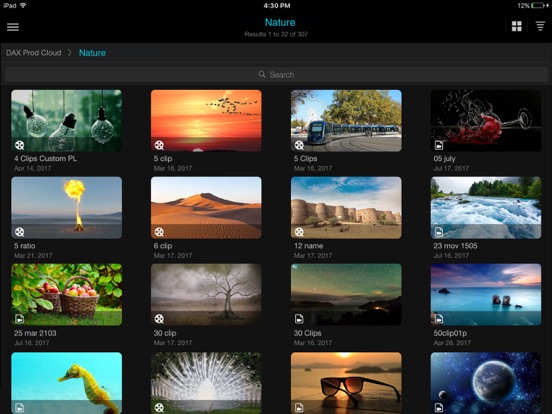Click 'Apr 26, 2017' date text

tap(452, 343)
